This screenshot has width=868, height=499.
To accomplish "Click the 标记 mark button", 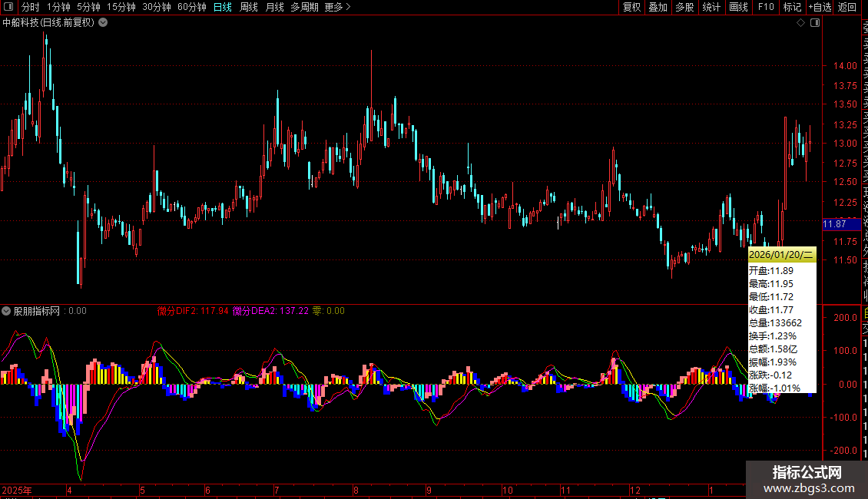I will click(792, 7).
